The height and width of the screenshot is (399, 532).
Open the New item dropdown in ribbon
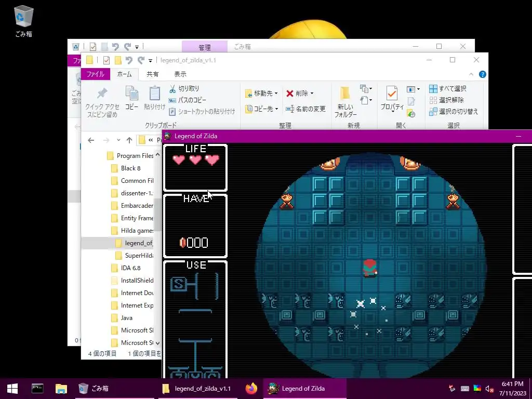366,89
